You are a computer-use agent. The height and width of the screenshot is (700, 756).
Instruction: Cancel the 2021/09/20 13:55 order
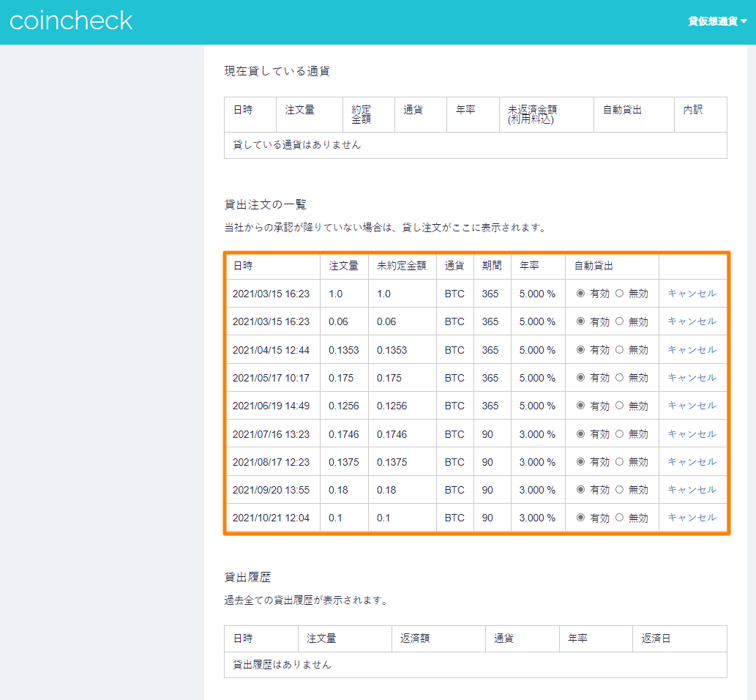692,490
